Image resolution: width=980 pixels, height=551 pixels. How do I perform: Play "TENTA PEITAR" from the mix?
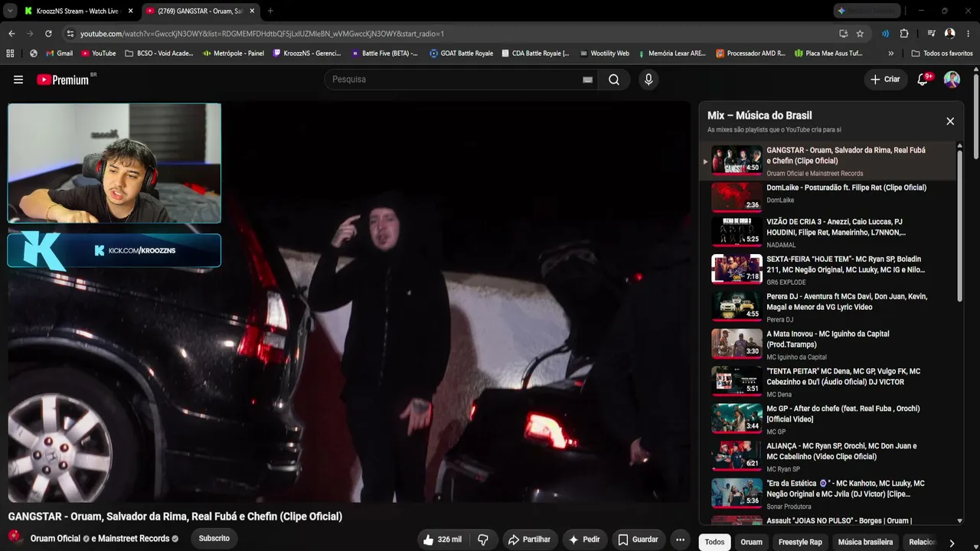[x=828, y=382]
